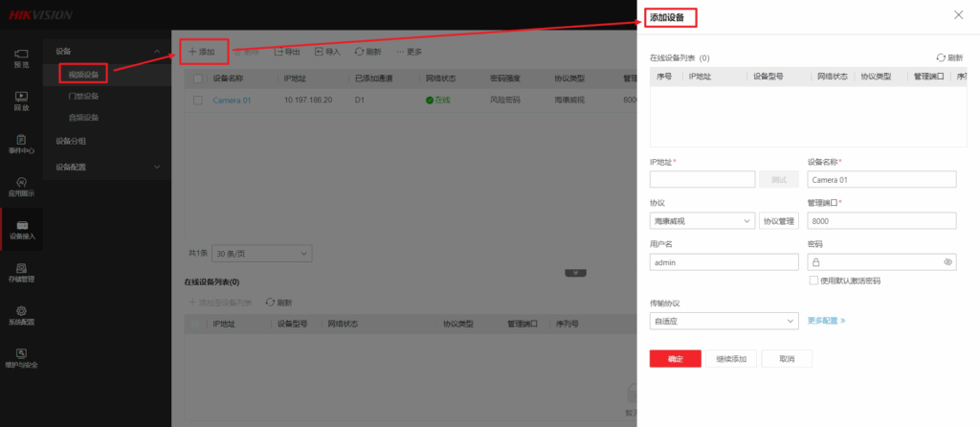The width and height of the screenshot is (980, 427).
Task: Click 刷新 under the bottom online device list
Action: click(x=278, y=302)
